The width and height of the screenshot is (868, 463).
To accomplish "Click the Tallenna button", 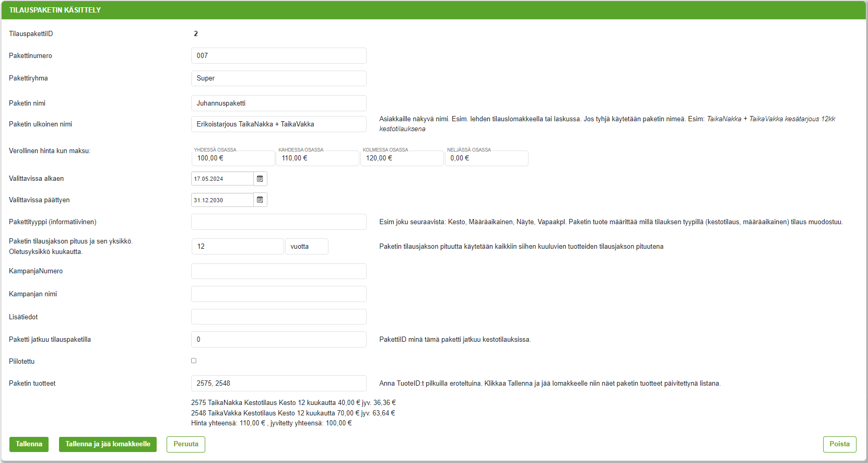I will (29, 444).
